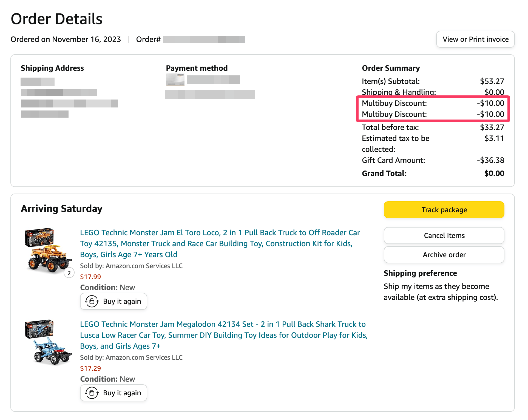This screenshot has height=420, width=528.
Task: Click the $17.99 El Toro Loco price
Action: click(90, 277)
